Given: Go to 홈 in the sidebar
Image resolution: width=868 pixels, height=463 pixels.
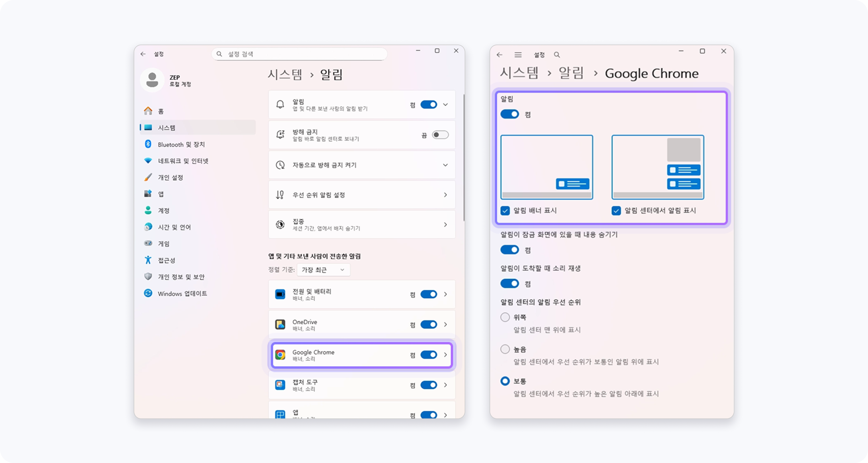Looking at the screenshot, I should click(198, 111).
